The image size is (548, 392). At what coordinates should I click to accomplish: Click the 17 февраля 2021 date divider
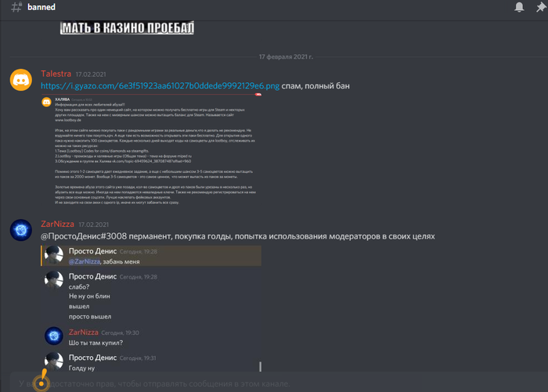[x=285, y=57]
